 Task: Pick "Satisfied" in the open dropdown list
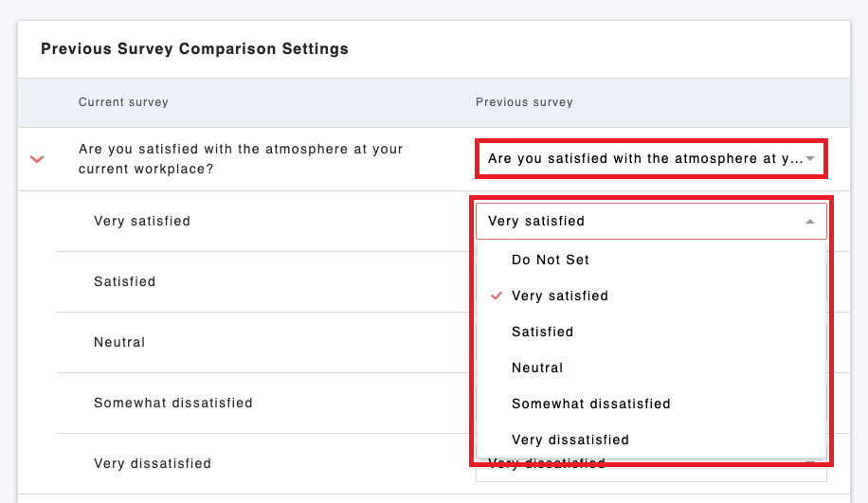(x=543, y=332)
